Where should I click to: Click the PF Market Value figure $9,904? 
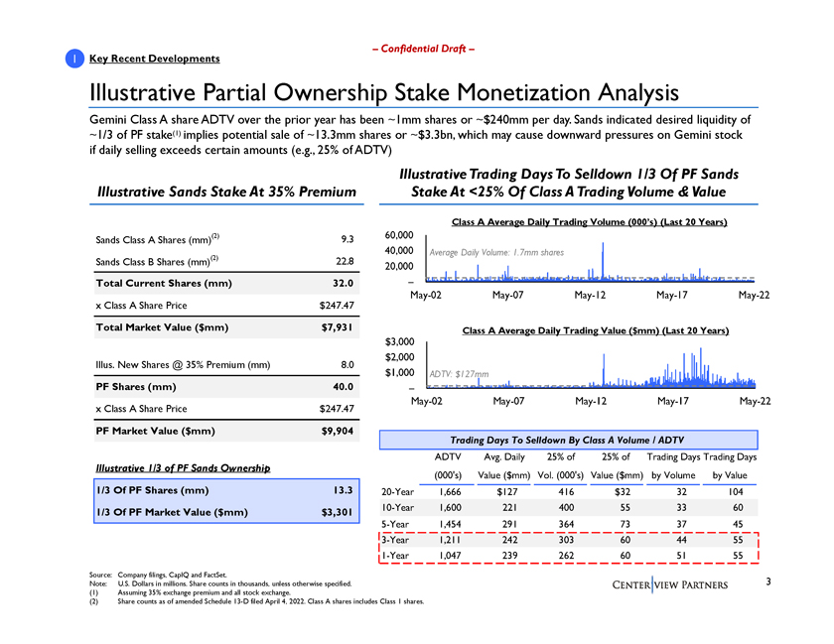coord(338,431)
